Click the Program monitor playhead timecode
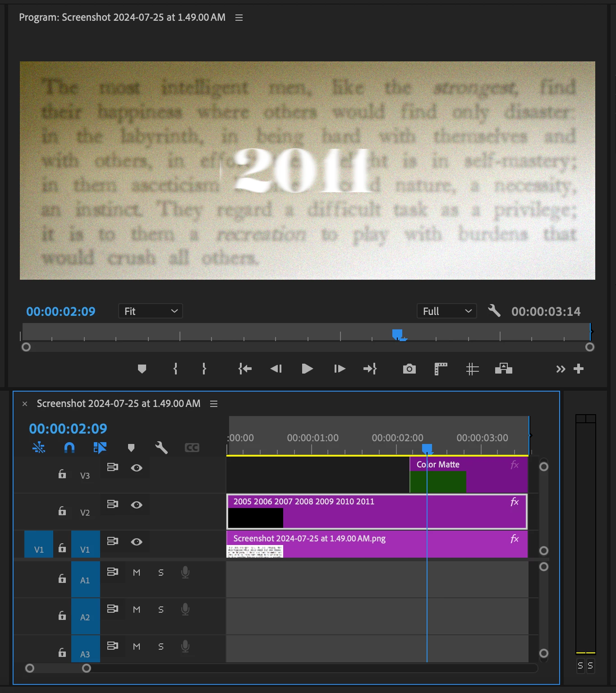This screenshot has width=616, height=693. tap(61, 311)
